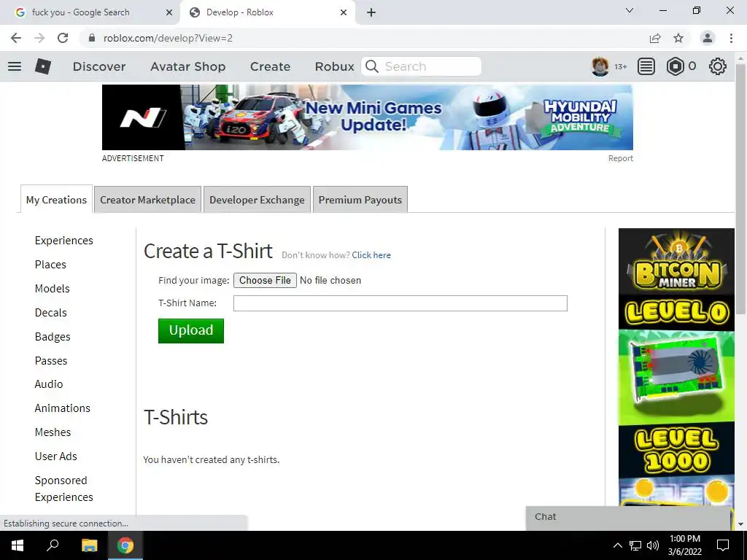Bookmark this page with the star icon
Image resolution: width=747 pixels, height=560 pixels.
[678, 38]
